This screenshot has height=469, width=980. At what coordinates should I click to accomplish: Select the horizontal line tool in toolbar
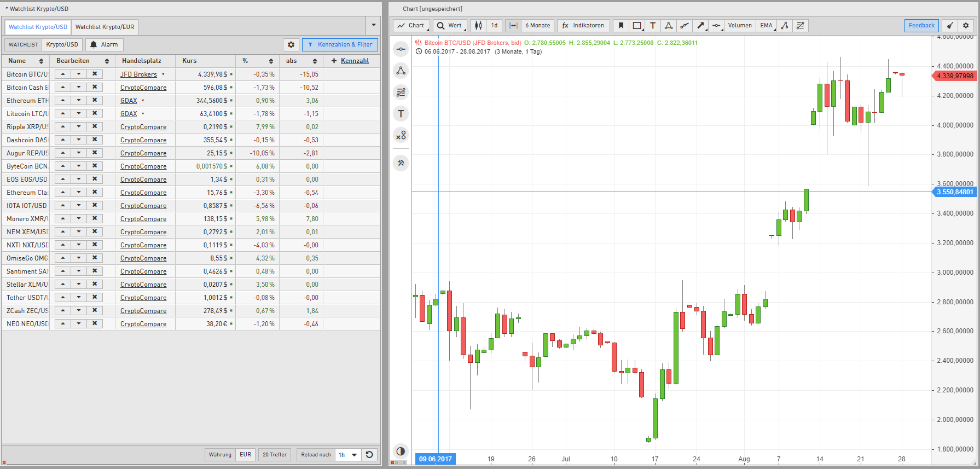coord(716,26)
